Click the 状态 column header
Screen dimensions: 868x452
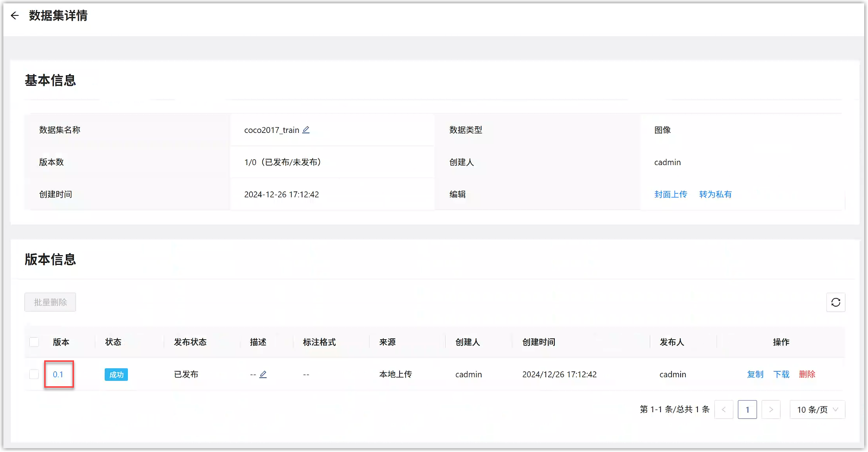tap(113, 342)
